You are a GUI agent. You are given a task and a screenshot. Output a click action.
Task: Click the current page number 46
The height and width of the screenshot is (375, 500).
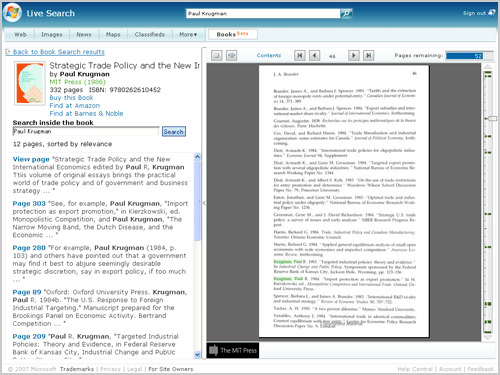point(332,56)
